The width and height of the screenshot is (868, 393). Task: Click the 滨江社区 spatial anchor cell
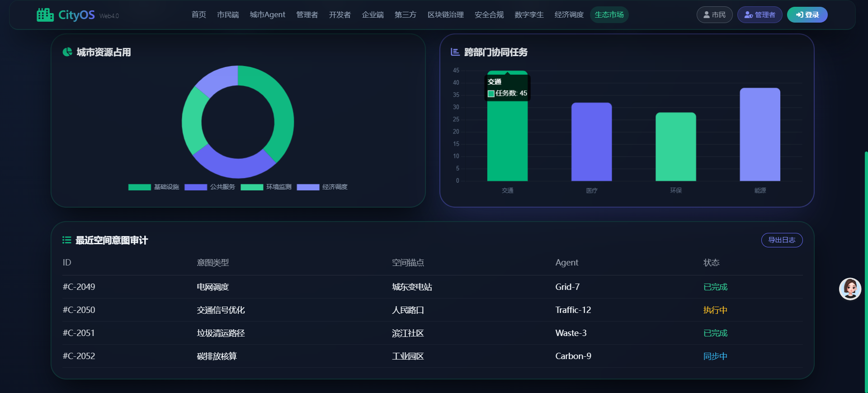[x=408, y=333]
